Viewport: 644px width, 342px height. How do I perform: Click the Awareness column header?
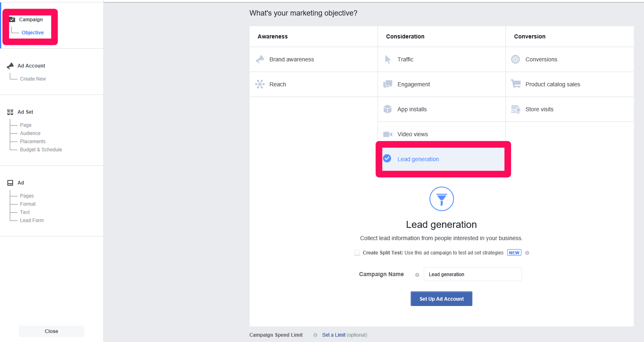coord(273,36)
